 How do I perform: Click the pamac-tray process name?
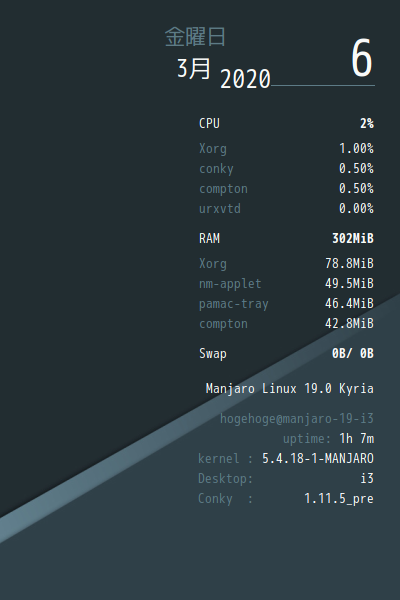pyautogui.click(x=233, y=304)
